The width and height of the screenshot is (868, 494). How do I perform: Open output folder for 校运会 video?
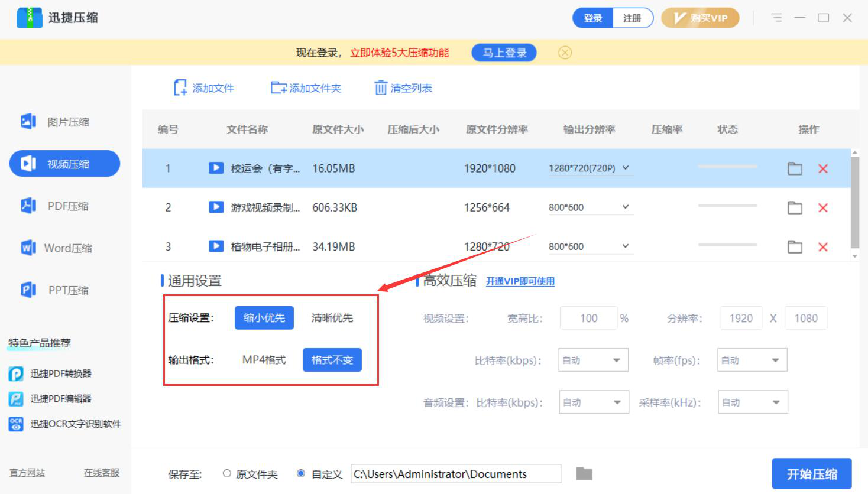point(795,168)
